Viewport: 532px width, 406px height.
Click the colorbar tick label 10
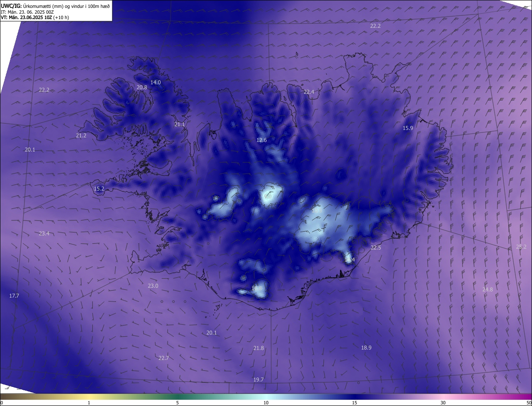(266, 403)
